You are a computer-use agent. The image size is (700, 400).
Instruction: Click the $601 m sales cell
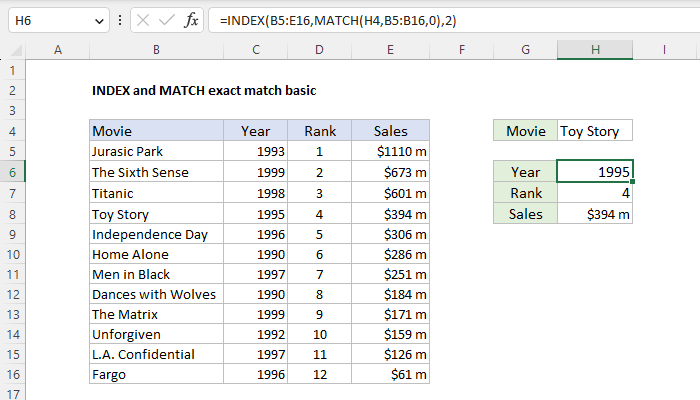(391, 193)
